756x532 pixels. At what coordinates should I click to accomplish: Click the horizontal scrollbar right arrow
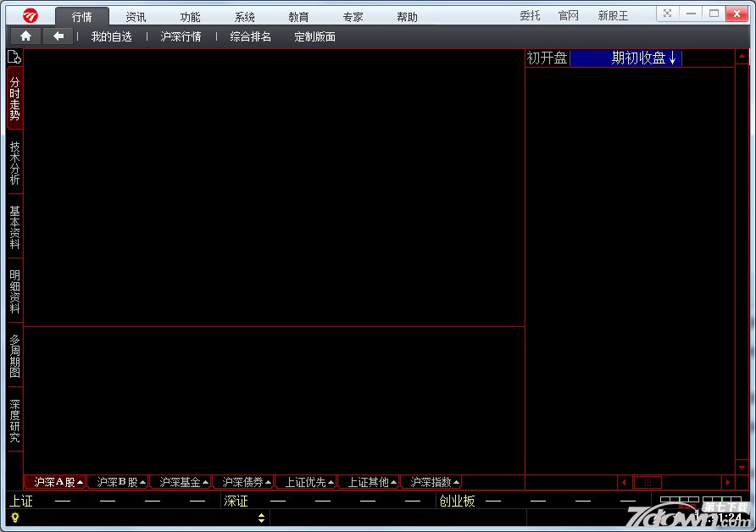coord(727,482)
